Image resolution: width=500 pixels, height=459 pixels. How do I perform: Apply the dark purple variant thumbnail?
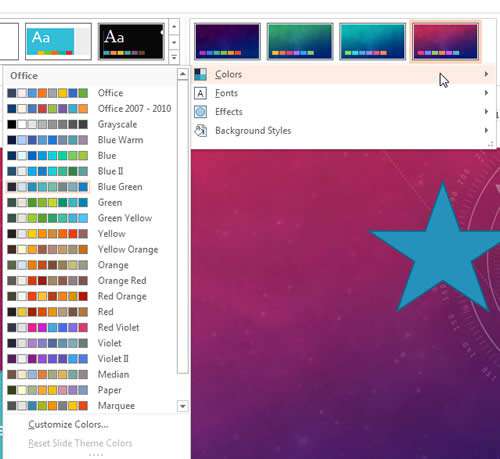(x=227, y=42)
